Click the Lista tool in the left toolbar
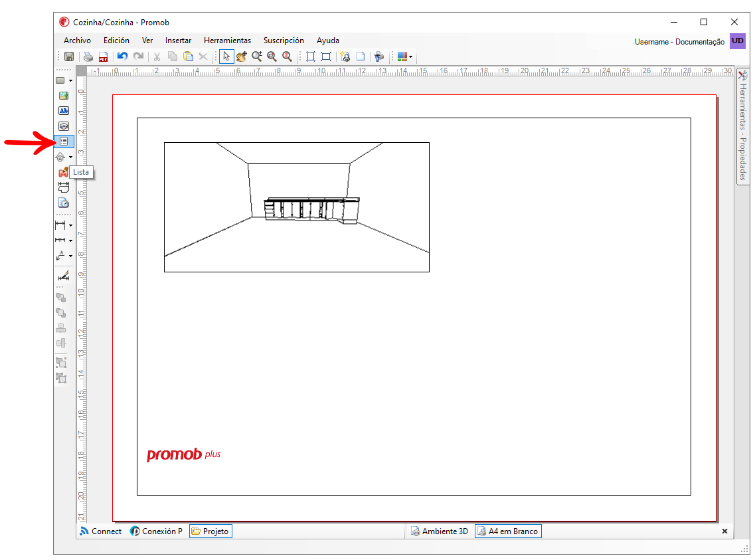 pos(64,141)
